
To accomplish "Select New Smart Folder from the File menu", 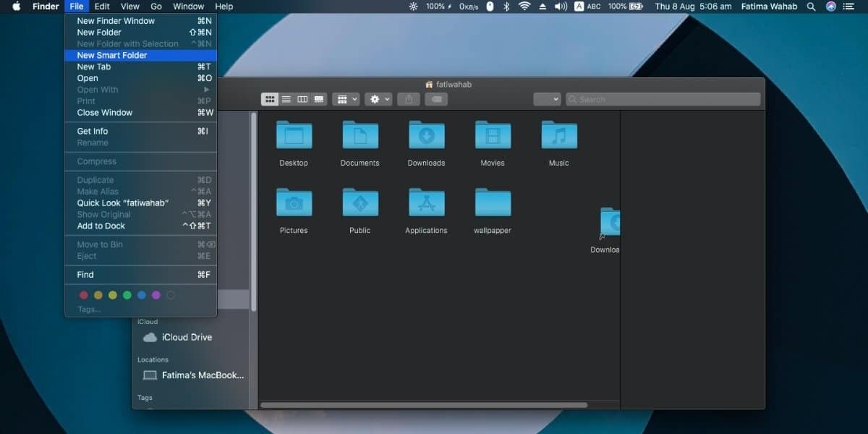I will [x=111, y=55].
